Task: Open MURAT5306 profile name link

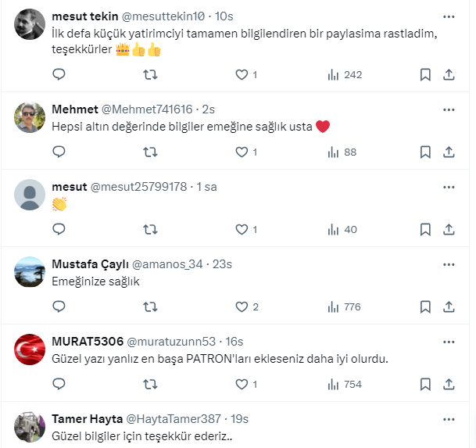Action: 86,342
